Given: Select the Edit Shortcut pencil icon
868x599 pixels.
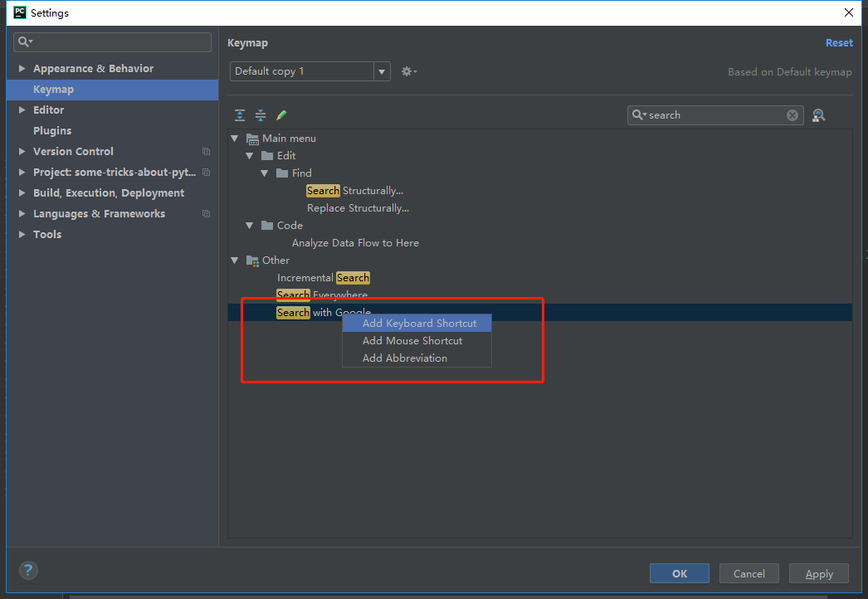Looking at the screenshot, I should pos(280,114).
